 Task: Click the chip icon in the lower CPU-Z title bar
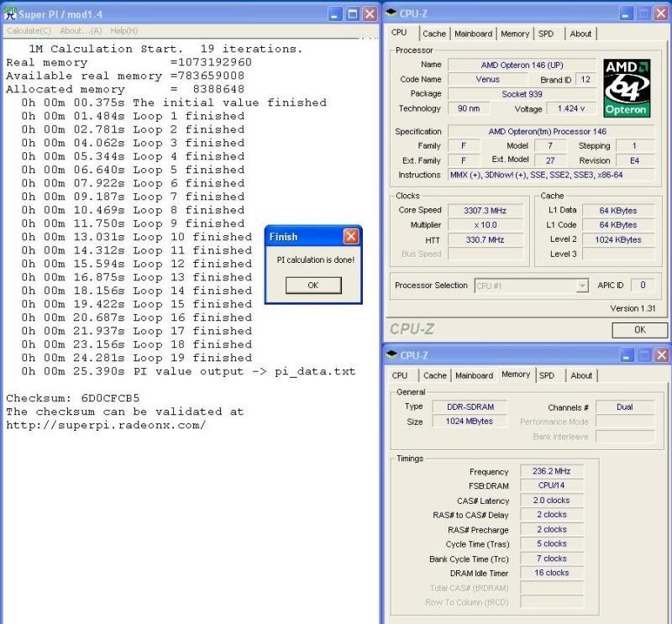tap(391, 355)
